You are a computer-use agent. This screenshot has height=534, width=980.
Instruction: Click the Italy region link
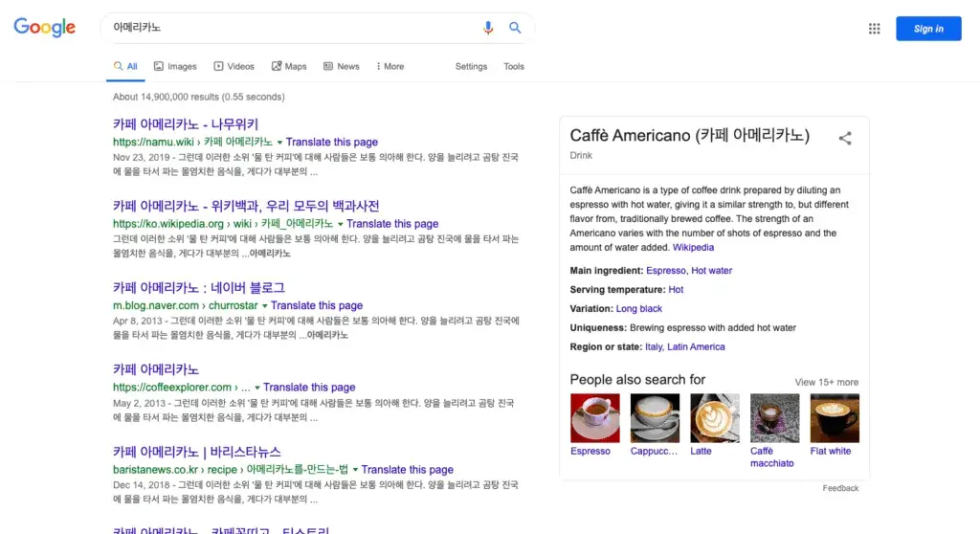coord(654,347)
